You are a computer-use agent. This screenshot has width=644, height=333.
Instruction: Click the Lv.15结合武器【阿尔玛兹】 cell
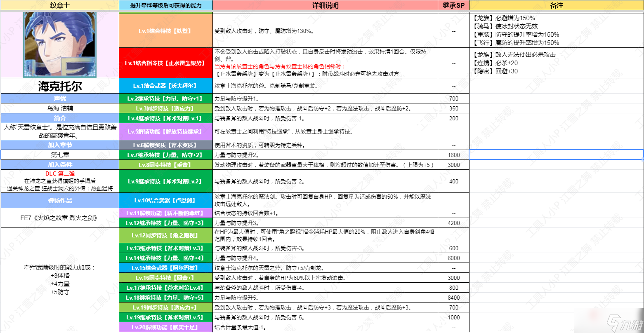166,268
